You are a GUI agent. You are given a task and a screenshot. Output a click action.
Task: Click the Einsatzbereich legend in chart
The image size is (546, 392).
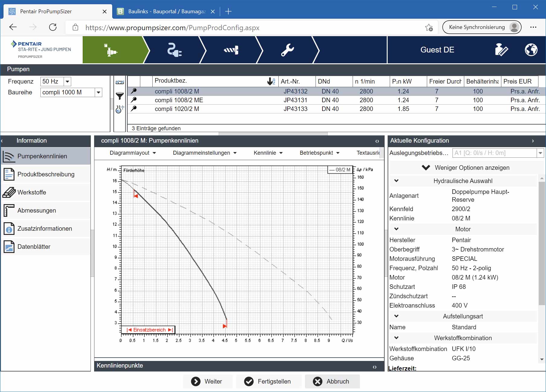[x=148, y=330]
